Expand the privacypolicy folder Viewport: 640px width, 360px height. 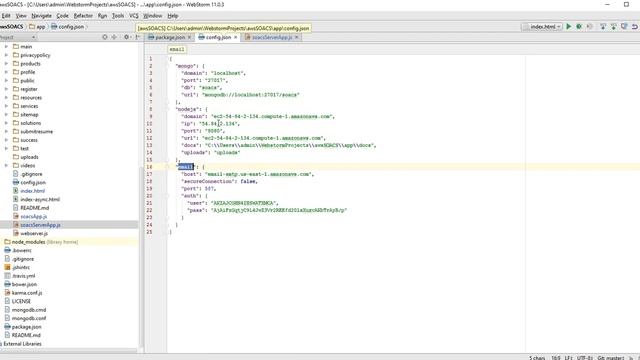click(x=6, y=55)
